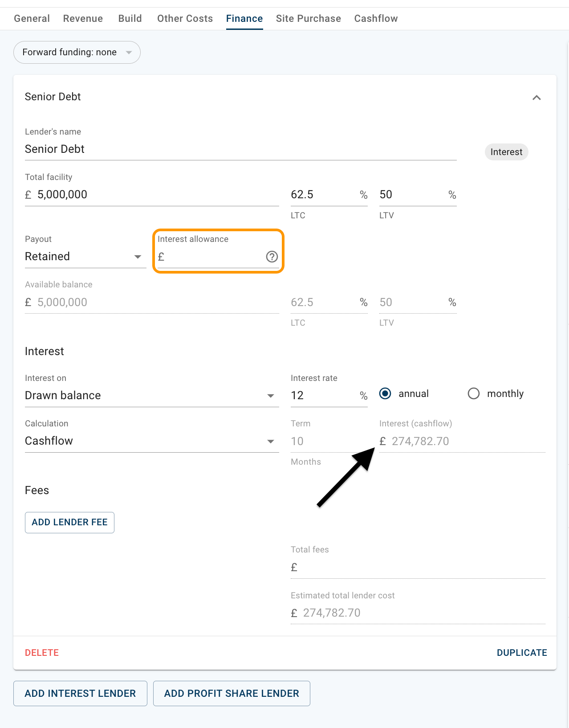Click the Interest chip label
This screenshot has width=569, height=728.
point(506,152)
